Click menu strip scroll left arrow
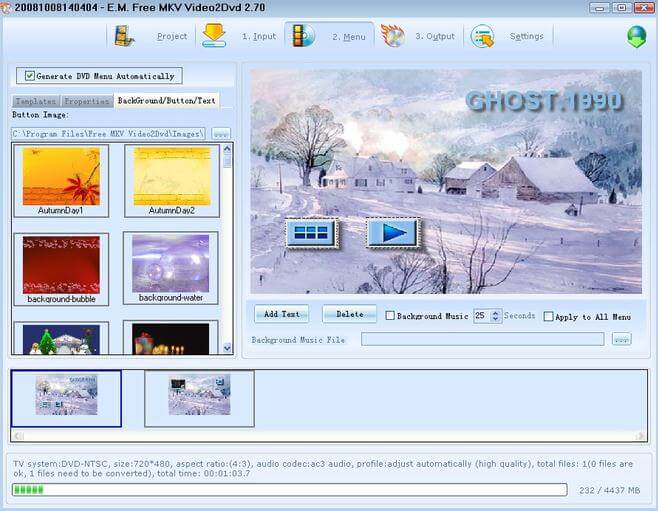Screen dimensions: 658x511 pyautogui.click(x=18, y=436)
